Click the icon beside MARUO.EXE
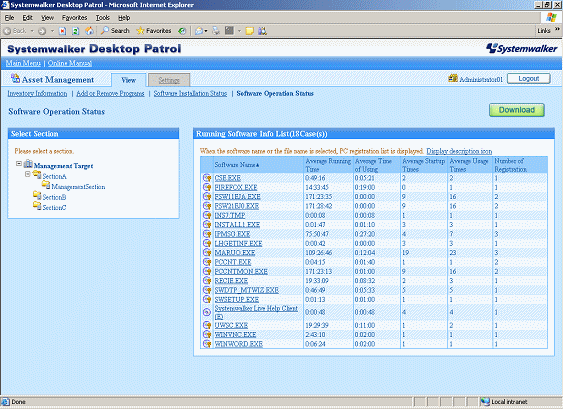This screenshot has width=563, height=409. (x=207, y=252)
